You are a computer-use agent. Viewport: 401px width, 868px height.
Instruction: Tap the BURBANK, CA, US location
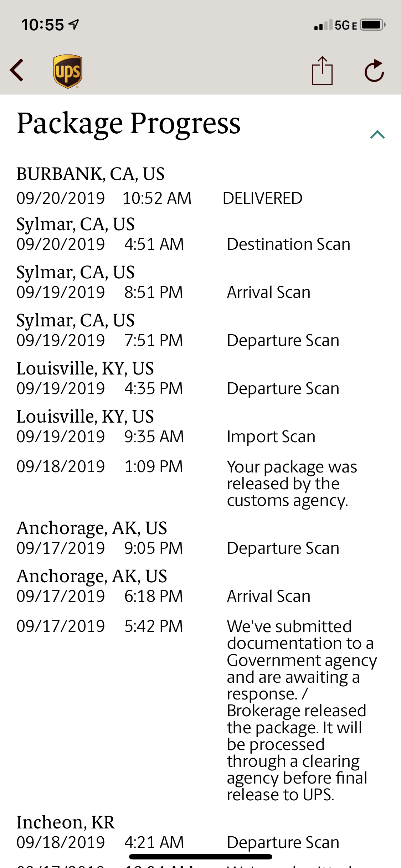pyautogui.click(x=91, y=174)
